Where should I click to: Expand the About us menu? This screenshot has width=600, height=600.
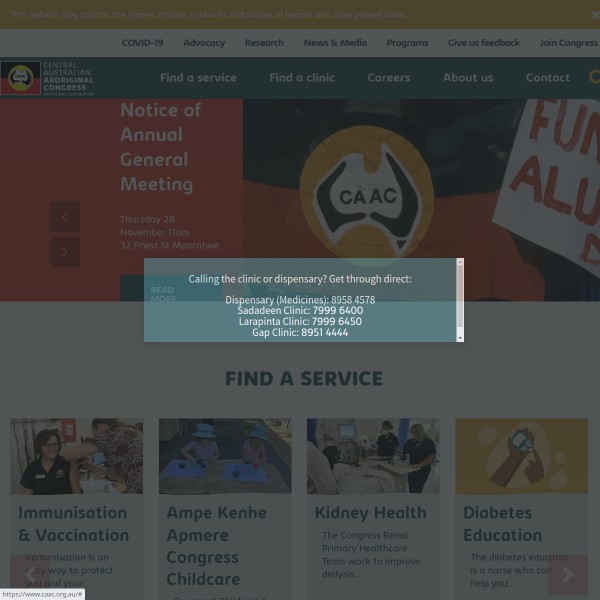468,78
